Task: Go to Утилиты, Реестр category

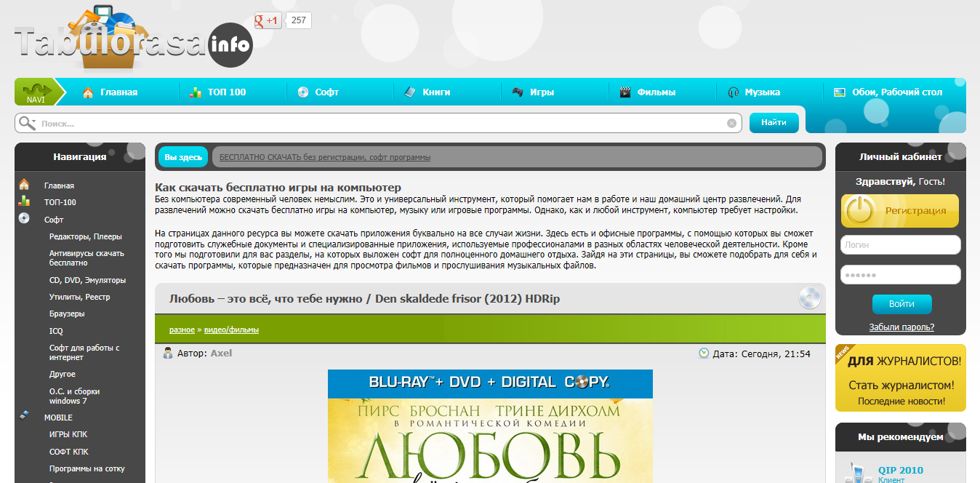Action: pos(80,297)
